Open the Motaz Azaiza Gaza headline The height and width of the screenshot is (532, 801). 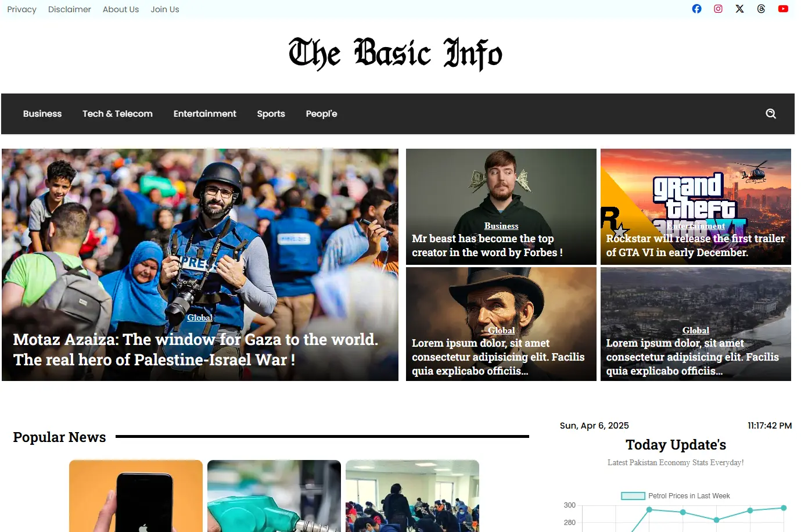click(x=196, y=350)
